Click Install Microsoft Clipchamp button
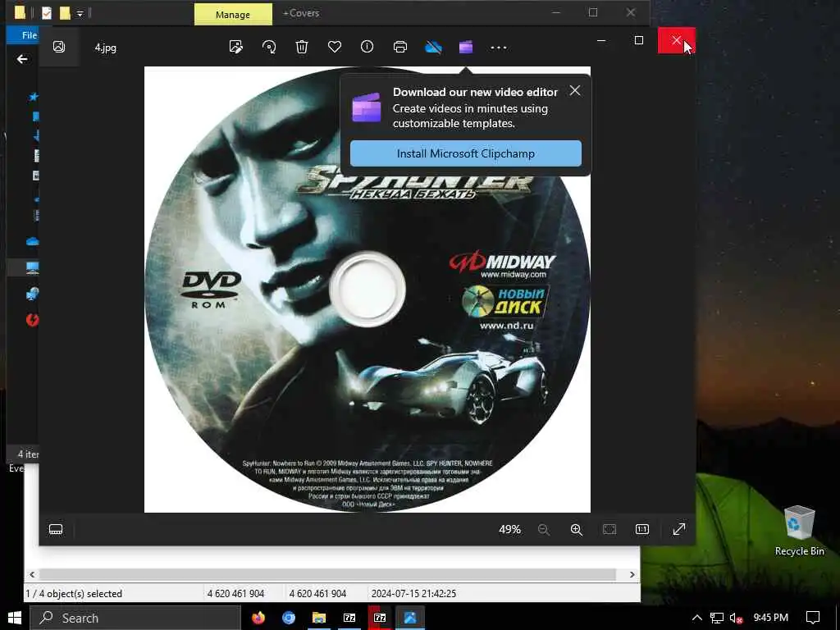Viewport: 840px width, 630px height. (x=466, y=153)
